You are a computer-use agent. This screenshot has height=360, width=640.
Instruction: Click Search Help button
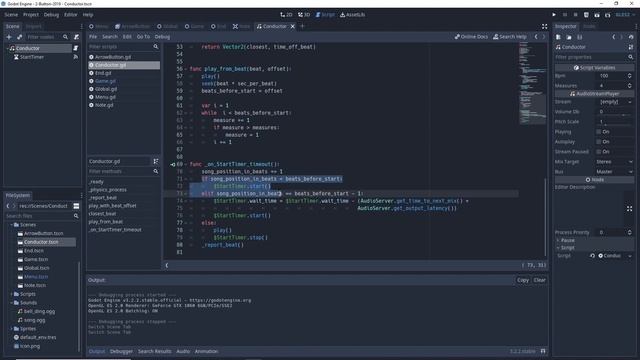coord(509,37)
